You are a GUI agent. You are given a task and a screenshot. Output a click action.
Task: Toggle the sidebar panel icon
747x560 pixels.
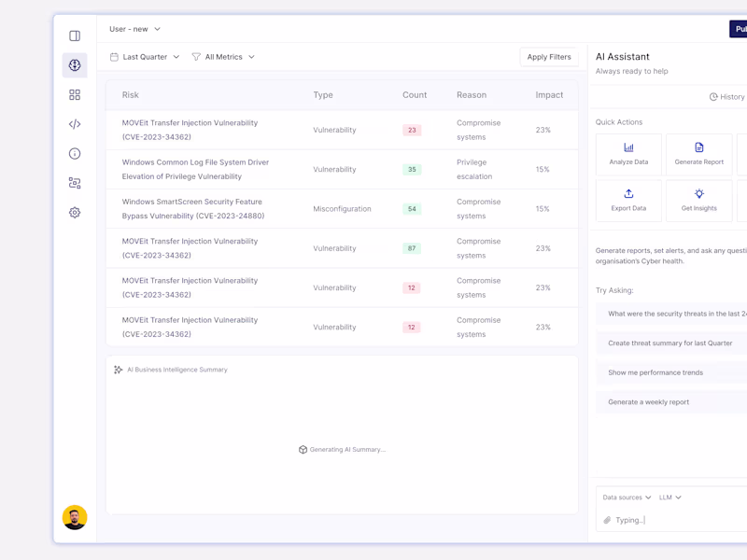(x=75, y=35)
